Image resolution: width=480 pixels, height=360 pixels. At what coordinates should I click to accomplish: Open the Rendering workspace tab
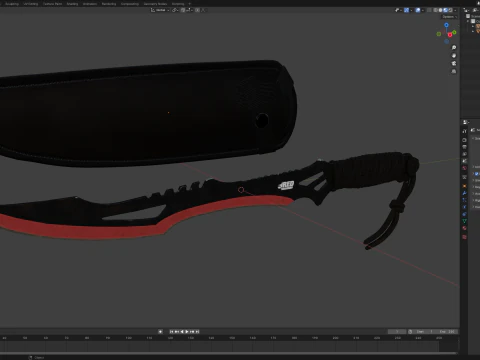pyautogui.click(x=109, y=4)
